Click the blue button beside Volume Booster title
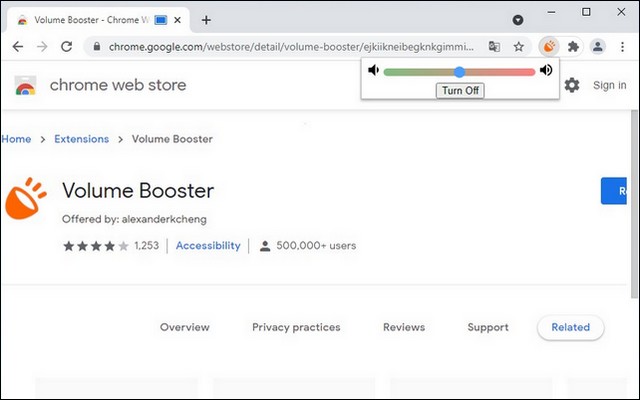Viewport: 640px width, 400px height. pyautogui.click(x=613, y=191)
